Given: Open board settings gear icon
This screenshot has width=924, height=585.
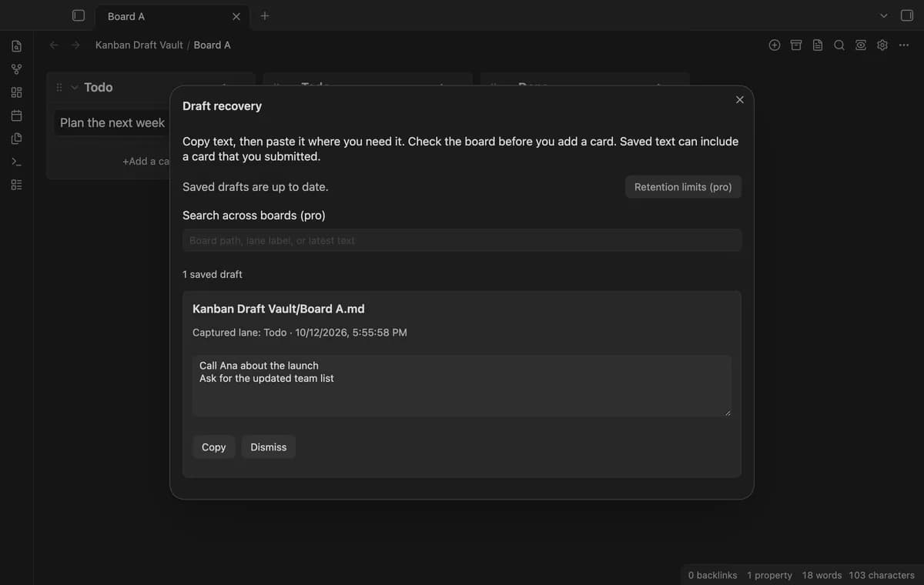Looking at the screenshot, I should pyautogui.click(x=882, y=45).
